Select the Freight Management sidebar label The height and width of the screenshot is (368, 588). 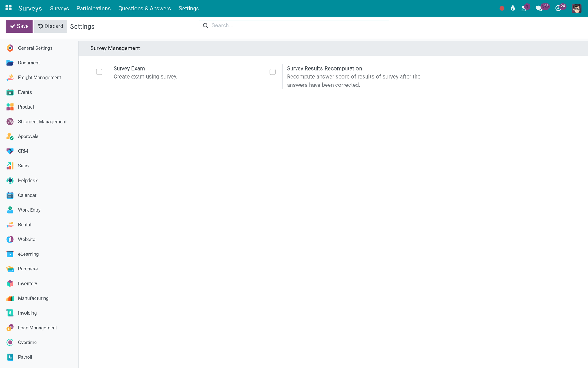40,77
